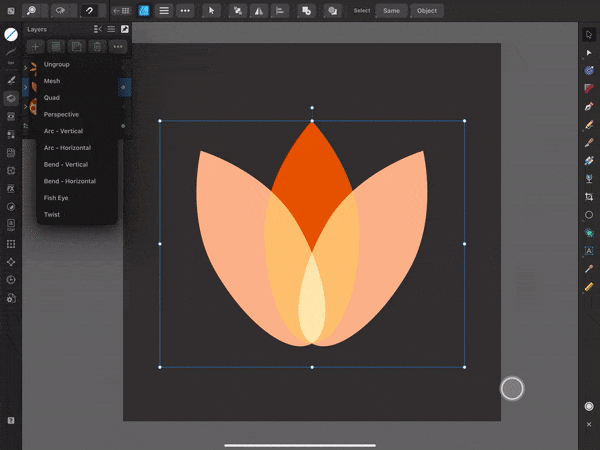The image size is (600, 450).
Task: Expand the third layer chevron
Action: coord(25,107)
